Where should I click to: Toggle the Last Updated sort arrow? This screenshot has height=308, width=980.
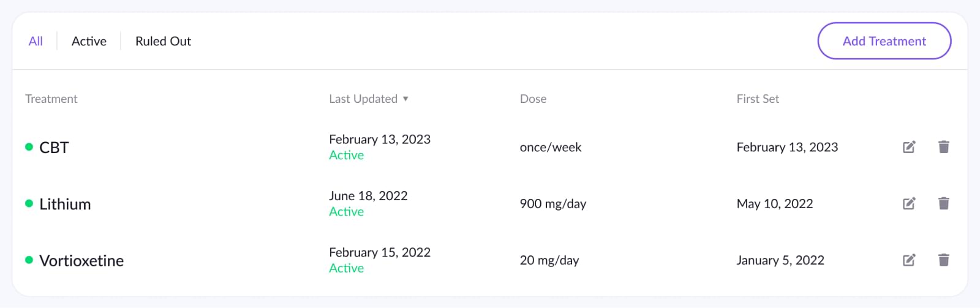click(x=405, y=99)
